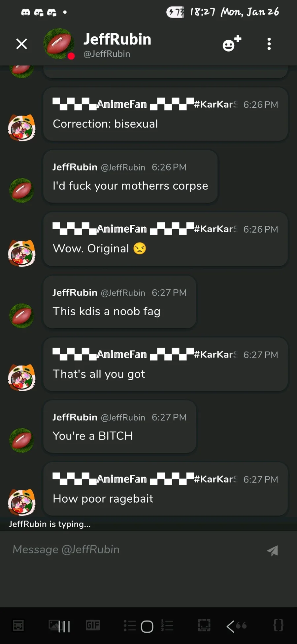
Task: Select the 'Wow. Original' message bubble
Action: (x=165, y=239)
